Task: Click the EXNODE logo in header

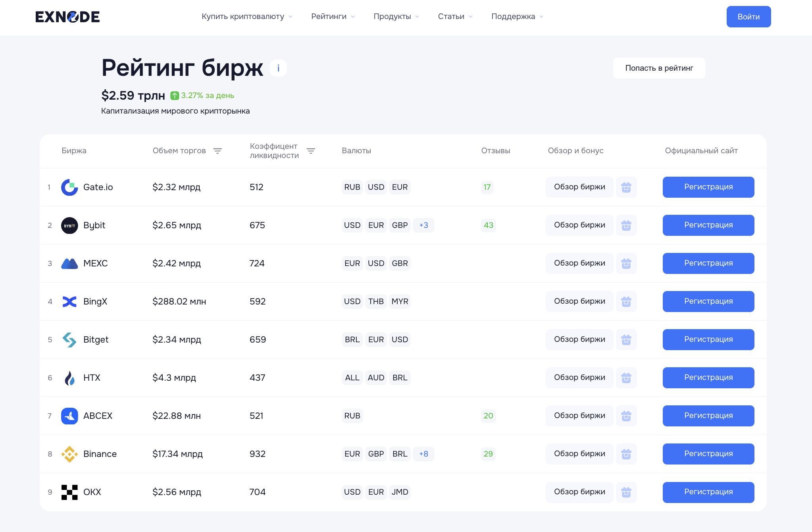Action: coord(67,17)
